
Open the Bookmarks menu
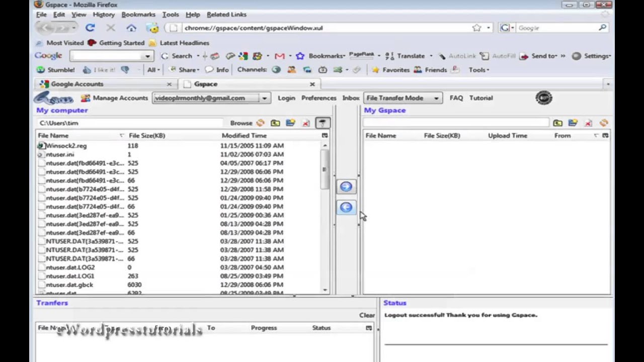point(138,15)
